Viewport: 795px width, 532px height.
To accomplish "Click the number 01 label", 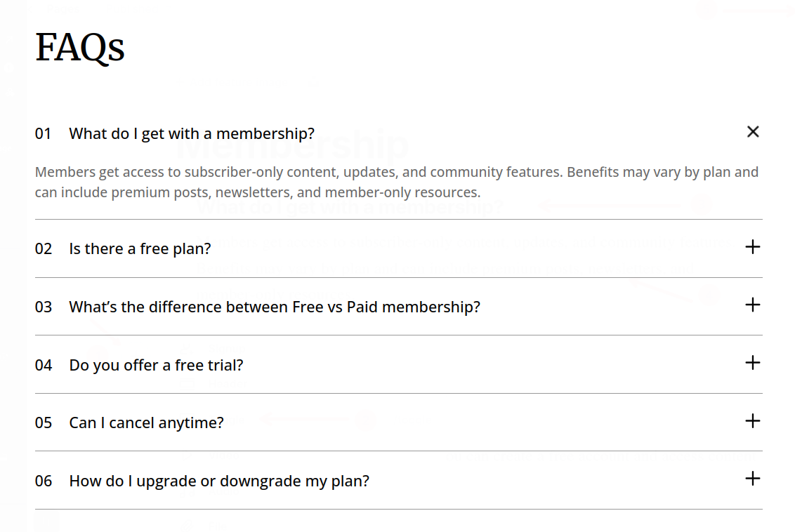I will click(x=44, y=133).
